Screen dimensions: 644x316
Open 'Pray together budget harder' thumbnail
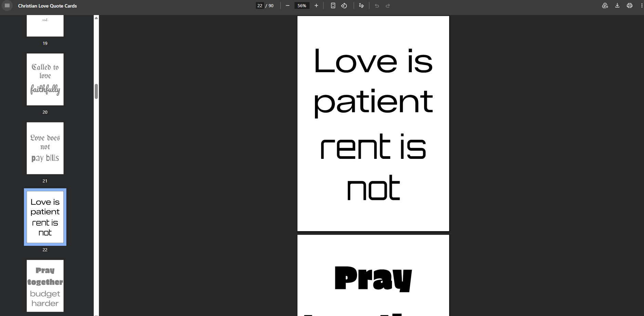[x=45, y=286]
